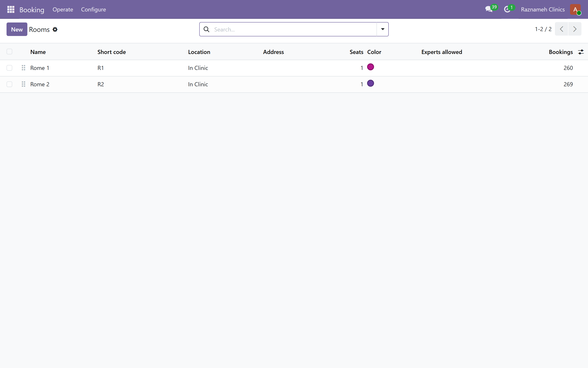
Task: Sort by Experts allowed header
Action: click(441, 52)
